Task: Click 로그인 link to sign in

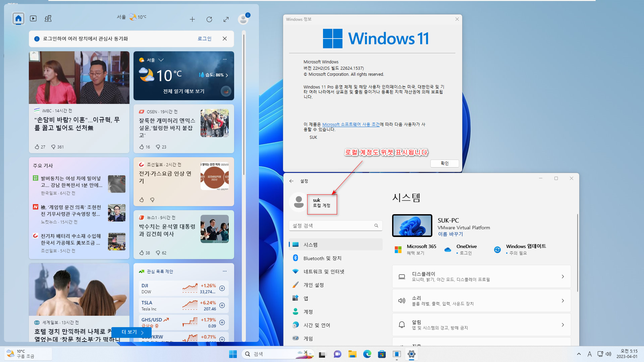Action: click(x=204, y=39)
